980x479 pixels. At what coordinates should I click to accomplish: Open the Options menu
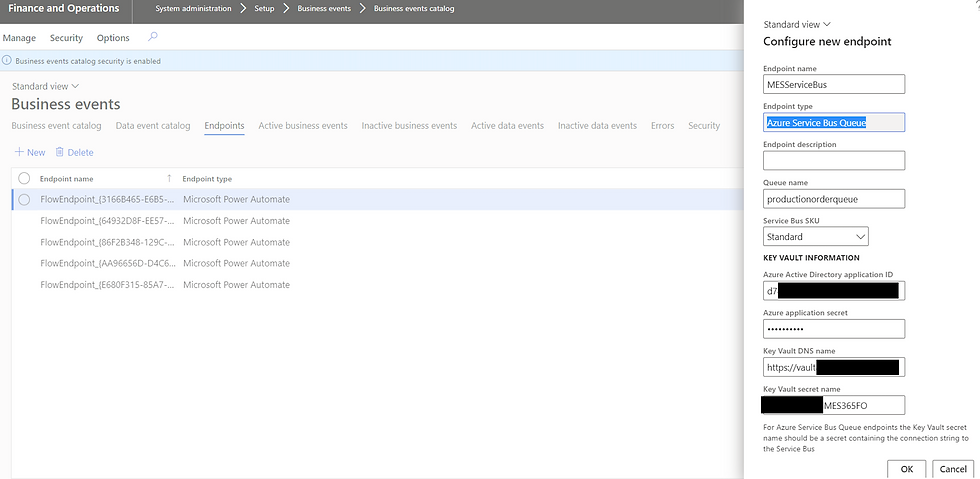tap(113, 38)
